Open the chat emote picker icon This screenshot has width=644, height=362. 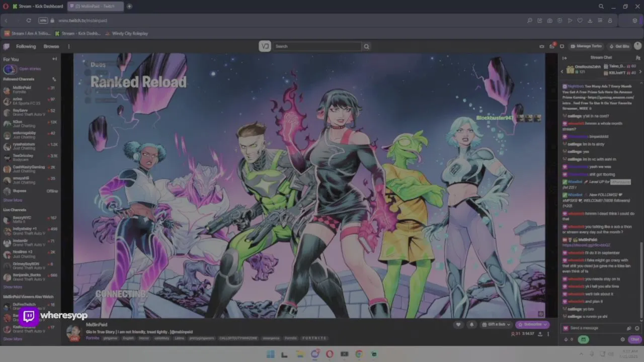pyautogui.click(x=637, y=328)
